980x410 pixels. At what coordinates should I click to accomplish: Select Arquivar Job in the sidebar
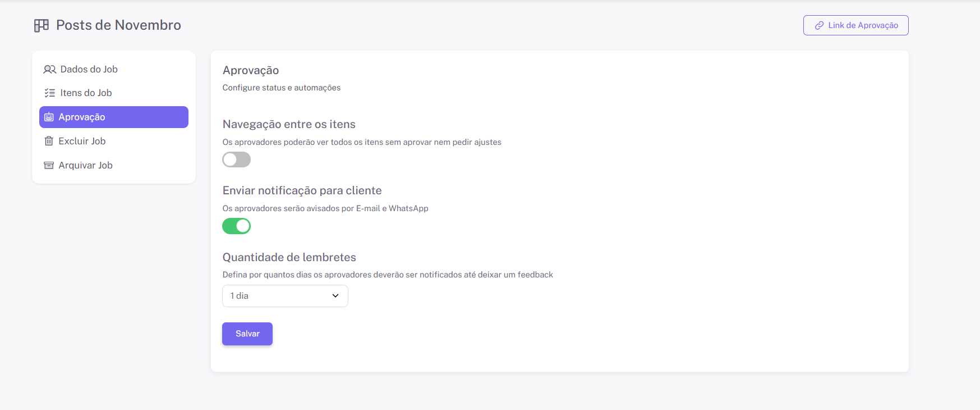click(x=86, y=166)
